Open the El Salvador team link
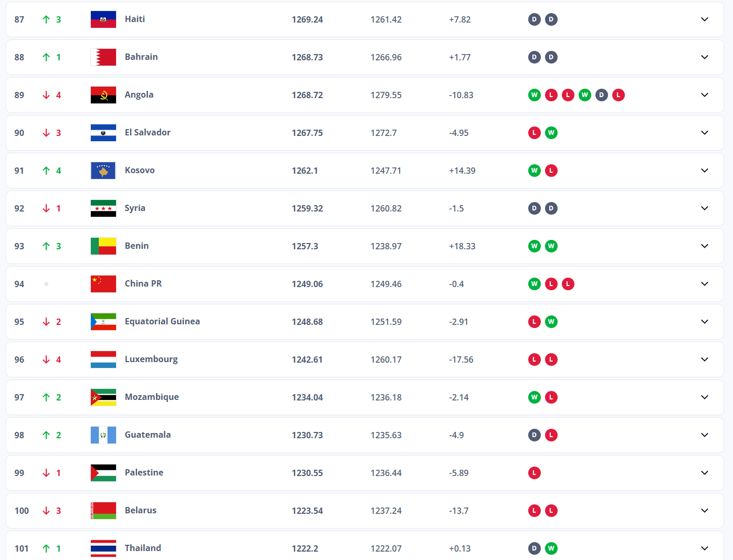 point(147,132)
